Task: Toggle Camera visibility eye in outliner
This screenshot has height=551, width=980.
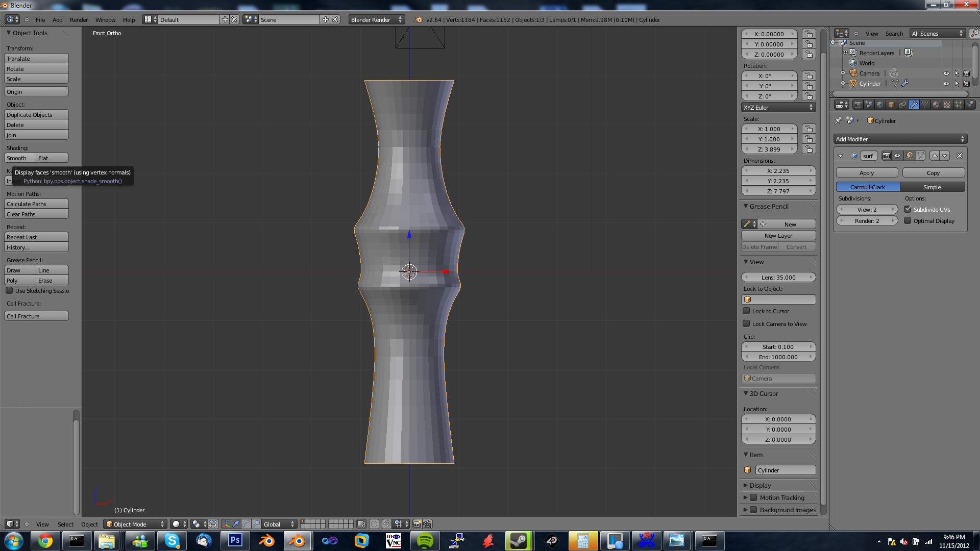Action: tap(946, 73)
